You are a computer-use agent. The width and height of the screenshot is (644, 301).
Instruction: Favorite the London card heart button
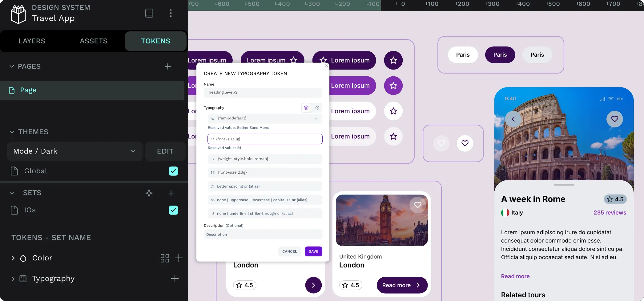click(x=417, y=205)
